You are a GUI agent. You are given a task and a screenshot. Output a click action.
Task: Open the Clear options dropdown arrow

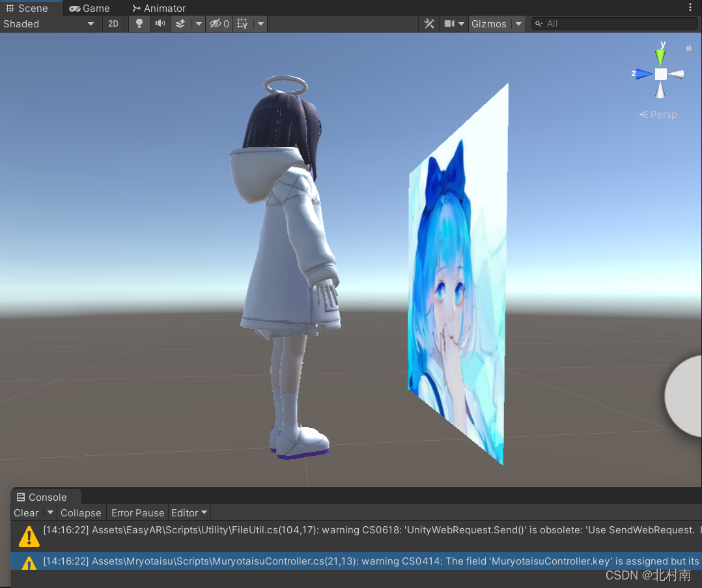[x=50, y=512]
